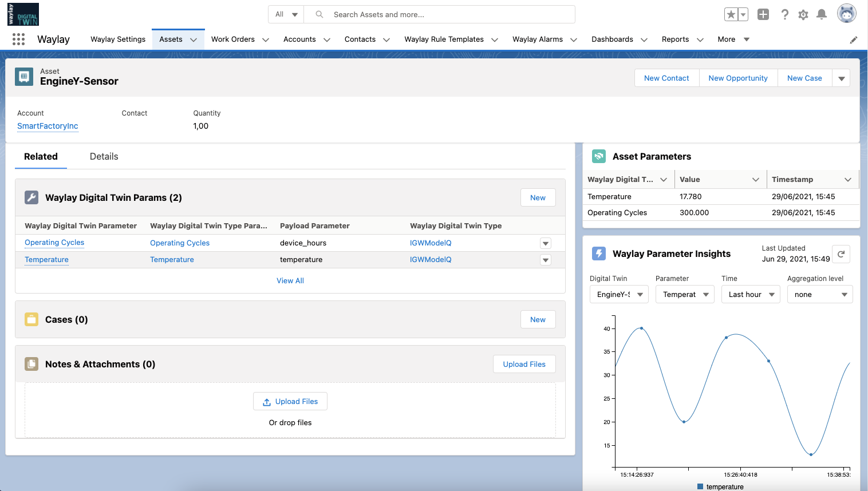
Task: Expand the Assets tab chevron
Action: [194, 39]
